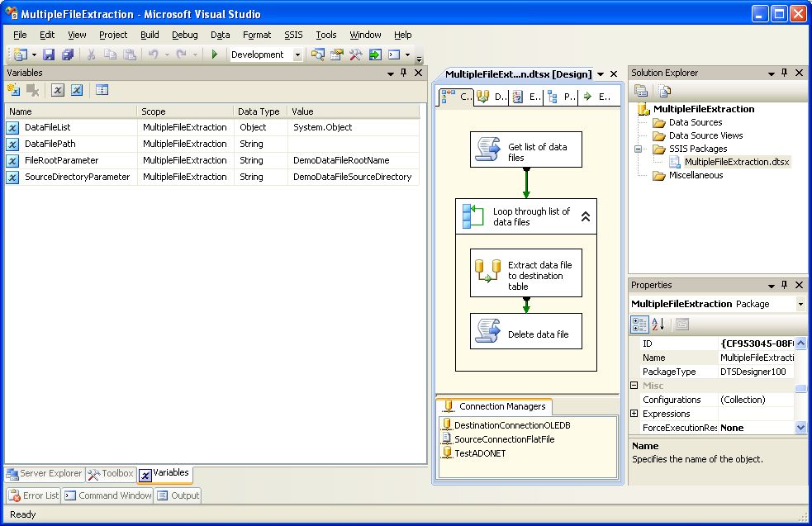Collapse the Loop through list container chevron

tap(585, 216)
